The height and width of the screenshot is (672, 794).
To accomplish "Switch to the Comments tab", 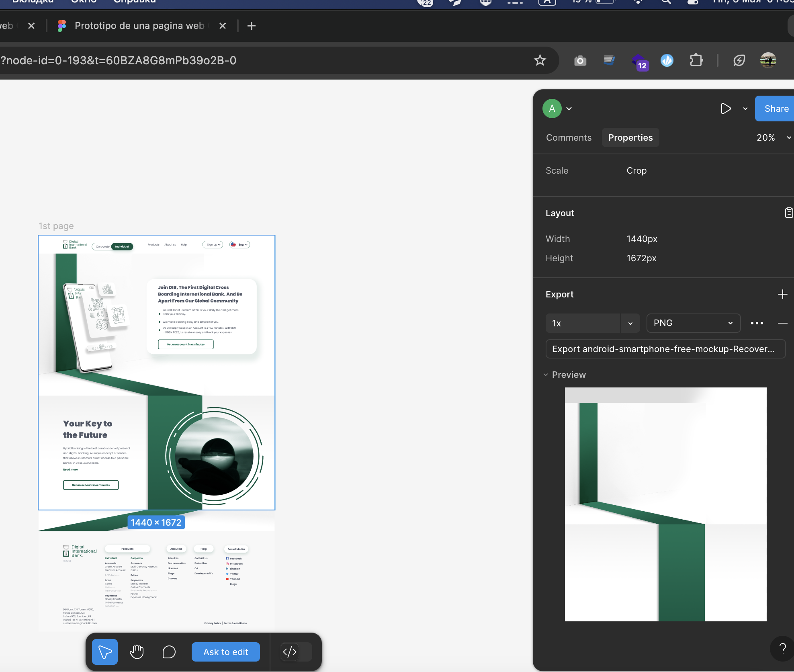I will coord(569,137).
